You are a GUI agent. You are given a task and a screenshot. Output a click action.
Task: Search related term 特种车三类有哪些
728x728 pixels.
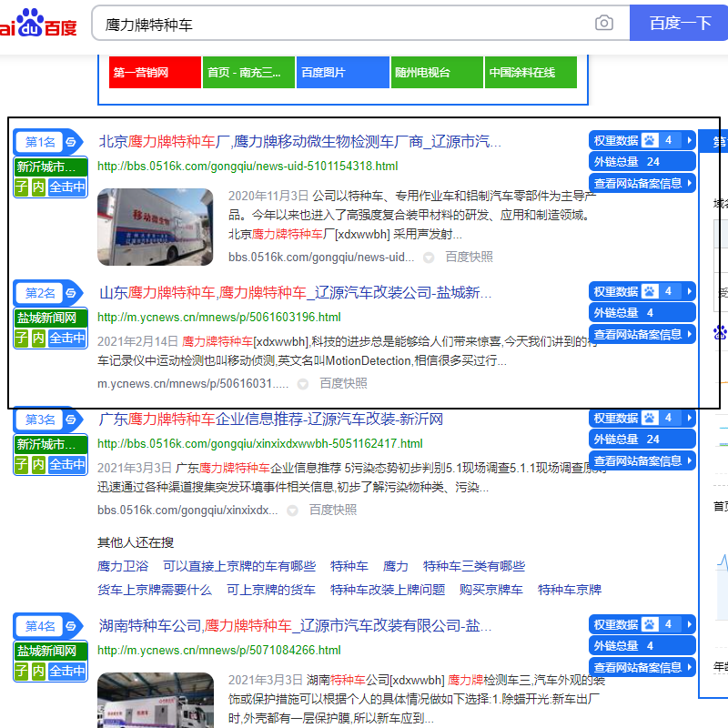click(474, 566)
